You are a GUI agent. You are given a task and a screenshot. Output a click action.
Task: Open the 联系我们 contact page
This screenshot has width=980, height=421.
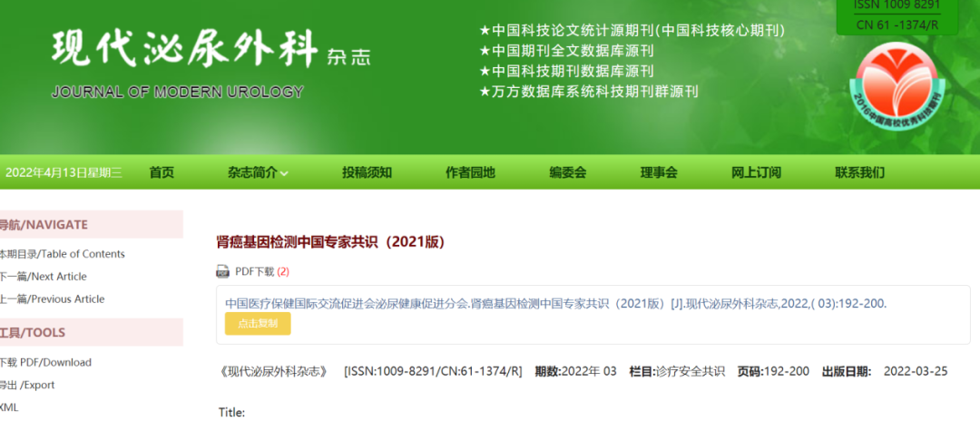coord(859,172)
